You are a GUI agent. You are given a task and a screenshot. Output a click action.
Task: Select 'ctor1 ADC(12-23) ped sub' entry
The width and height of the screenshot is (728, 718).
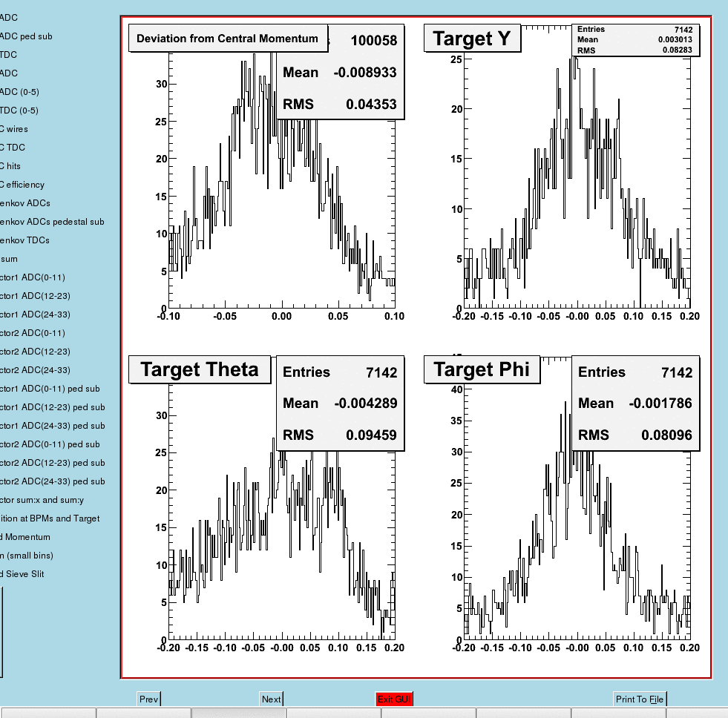coord(53,407)
